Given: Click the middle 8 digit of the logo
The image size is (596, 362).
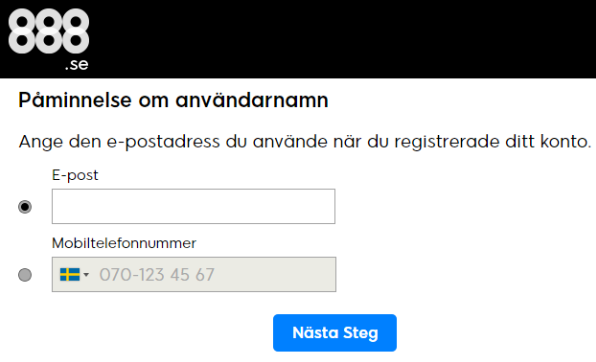Looking at the screenshot, I should pos(49,31).
